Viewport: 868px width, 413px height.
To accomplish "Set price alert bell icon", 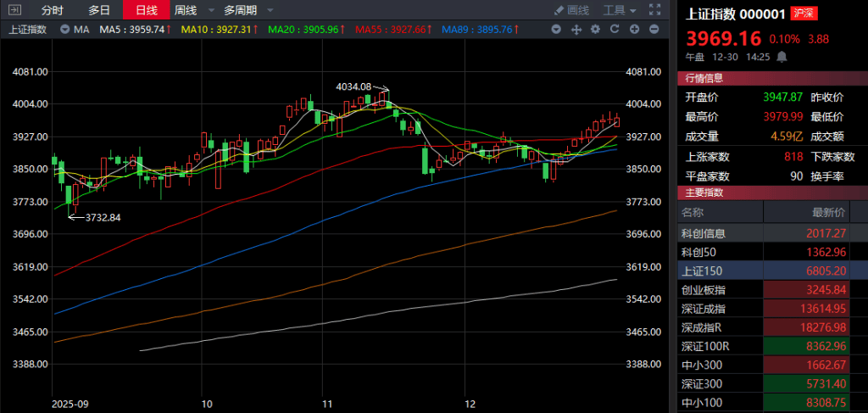I will [782, 57].
